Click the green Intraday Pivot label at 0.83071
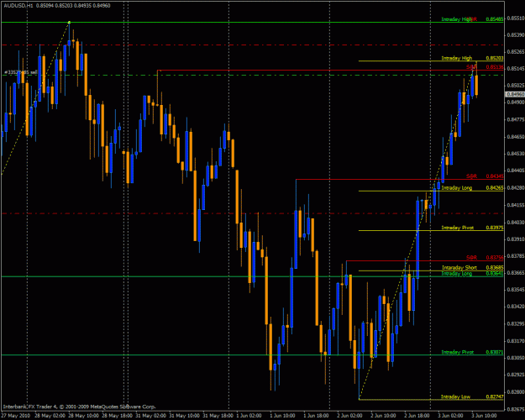Image resolution: width=525 pixels, height=420 pixels. click(x=457, y=352)
